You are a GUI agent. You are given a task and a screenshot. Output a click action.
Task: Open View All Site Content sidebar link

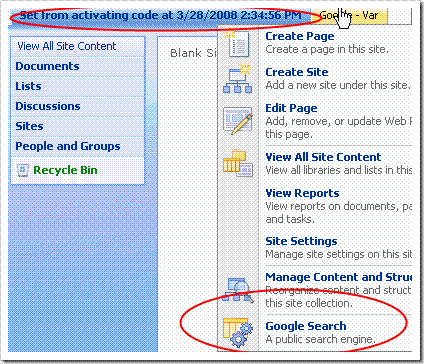tap(67, 46)
